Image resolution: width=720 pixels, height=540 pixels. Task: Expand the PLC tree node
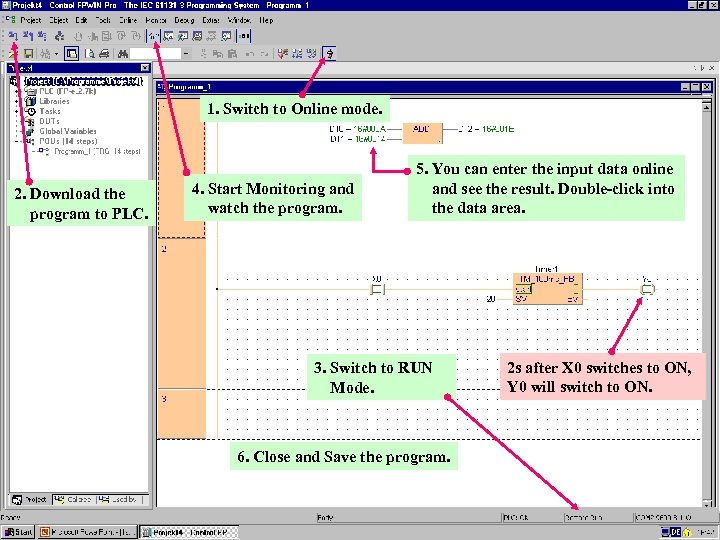coord(17,91)
